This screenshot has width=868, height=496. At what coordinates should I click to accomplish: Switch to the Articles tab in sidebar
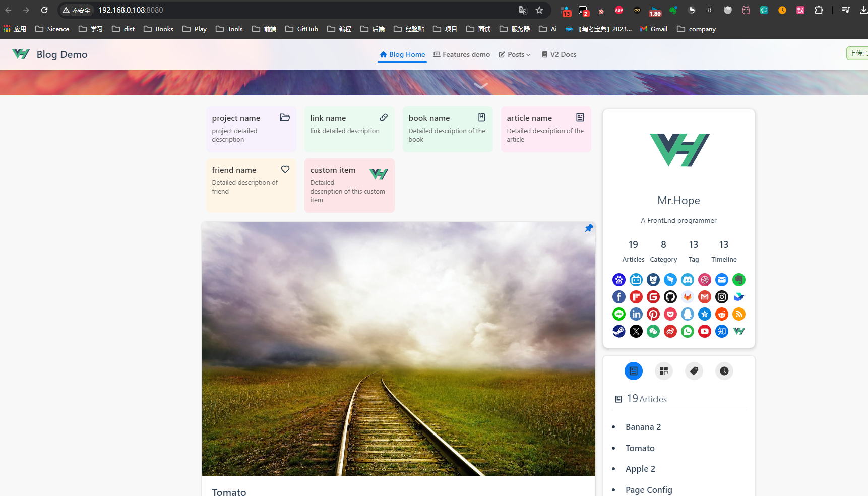(x=634, y=371)
